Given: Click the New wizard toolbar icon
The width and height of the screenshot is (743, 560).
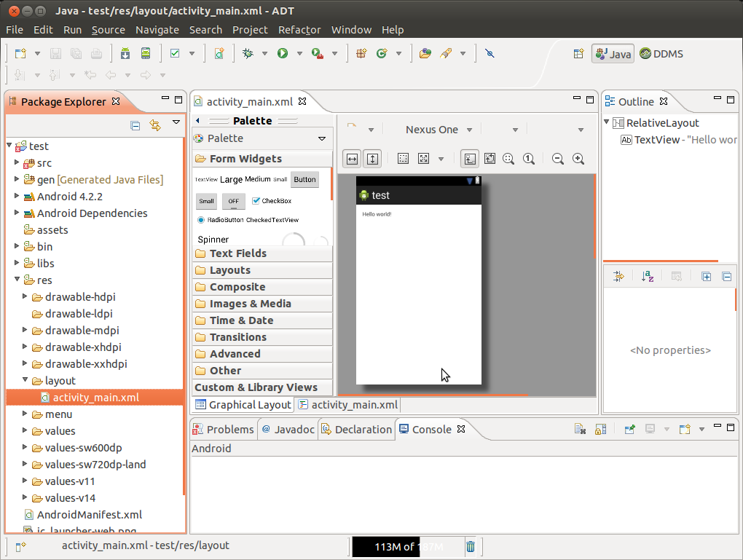Looking at the screenshot, I should point(20,54).
